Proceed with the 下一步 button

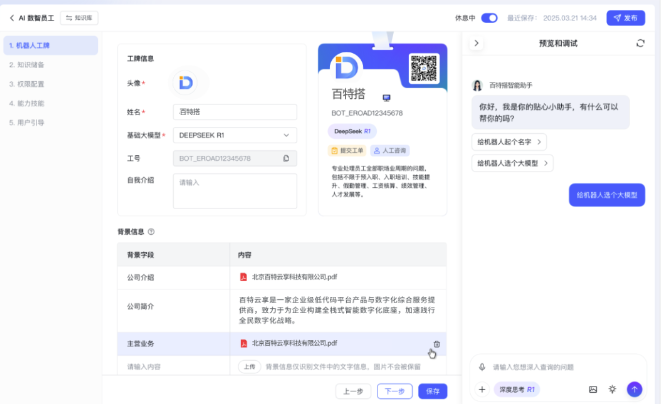tap(395, 391)
